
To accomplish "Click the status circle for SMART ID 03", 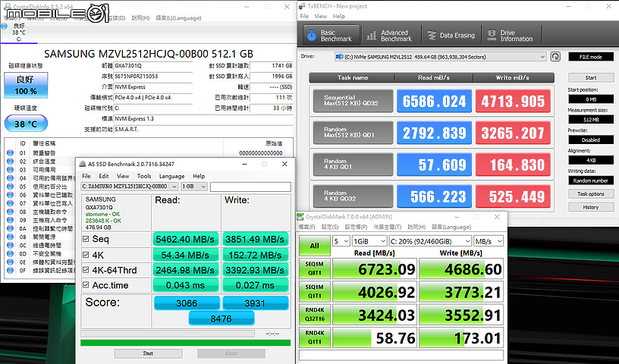I will point(11,170).
